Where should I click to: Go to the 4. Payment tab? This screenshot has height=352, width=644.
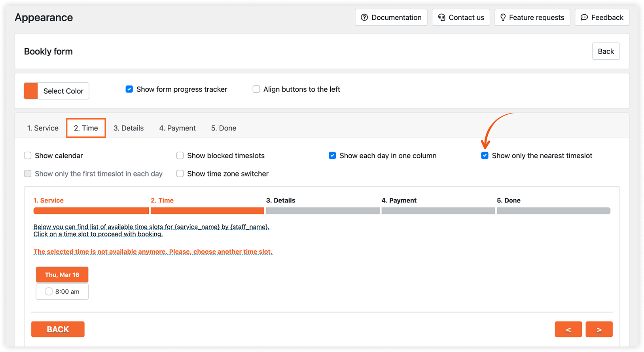point(177,128)
